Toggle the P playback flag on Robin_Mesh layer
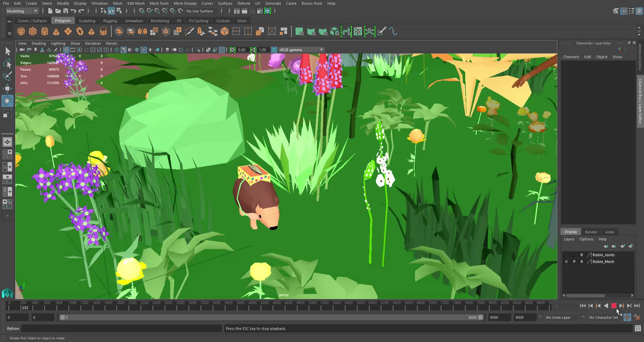 pyautogui.click(x=574, y=262)
